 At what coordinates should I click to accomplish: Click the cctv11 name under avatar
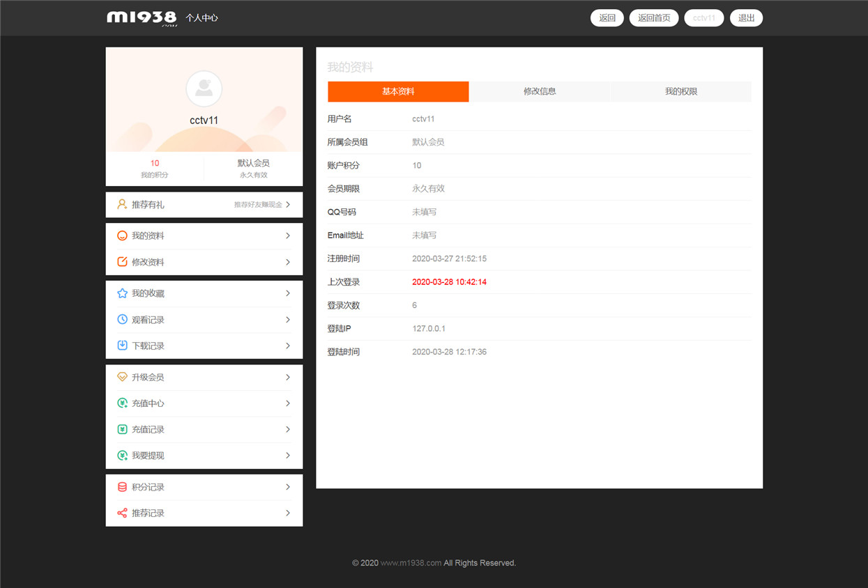[x=204, y=121]
